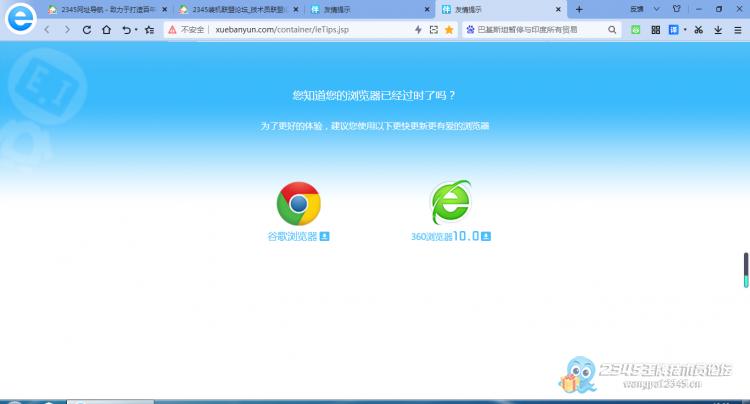Click the 2345 browser logo avatar

point(21,18)
